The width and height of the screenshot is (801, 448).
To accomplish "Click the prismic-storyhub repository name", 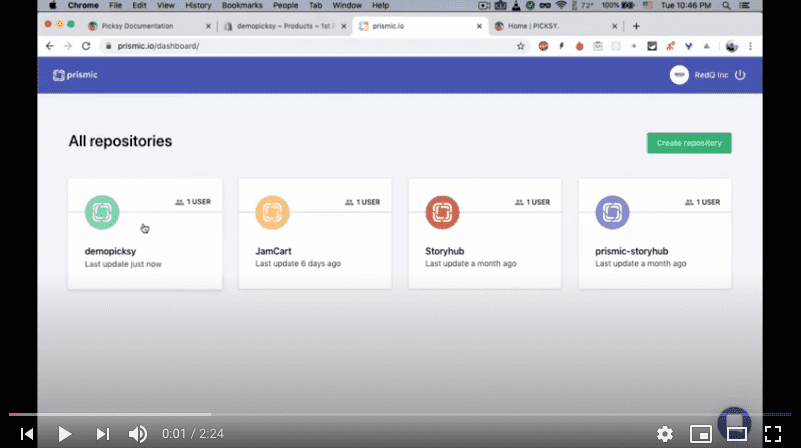I will point(631,251).
